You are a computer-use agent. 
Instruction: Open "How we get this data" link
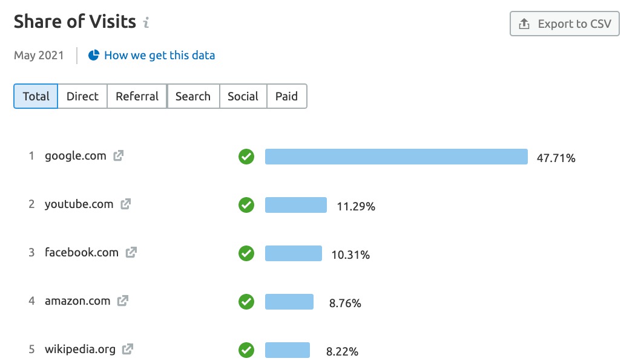coord(159,55)
